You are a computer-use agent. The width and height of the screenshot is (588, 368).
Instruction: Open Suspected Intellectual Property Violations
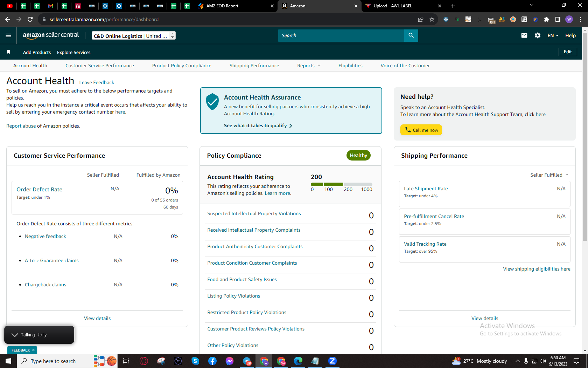click(x=254, y=213)
